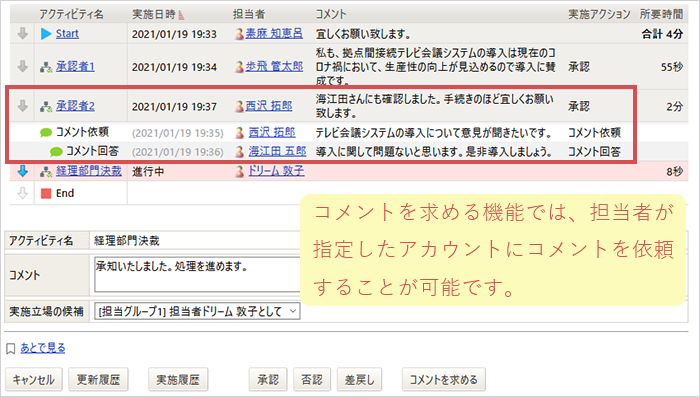Click the キャンセル button

coord(33,380)
